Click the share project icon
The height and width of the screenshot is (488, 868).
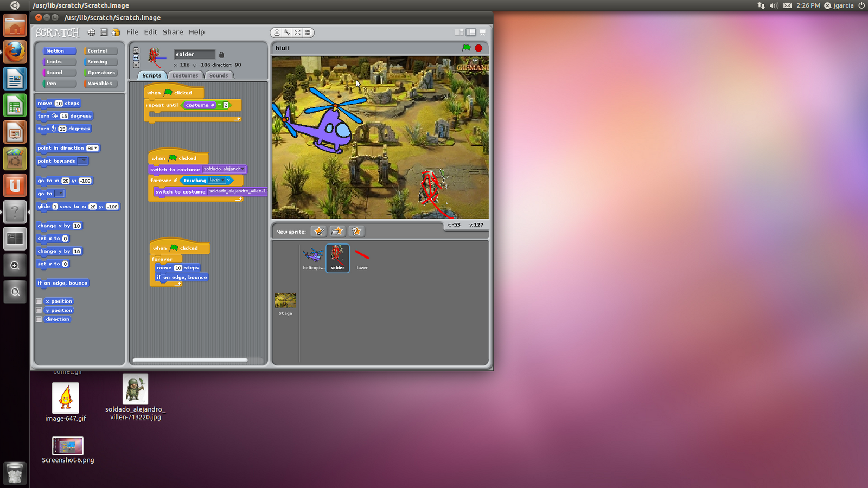tap(116, 33)
